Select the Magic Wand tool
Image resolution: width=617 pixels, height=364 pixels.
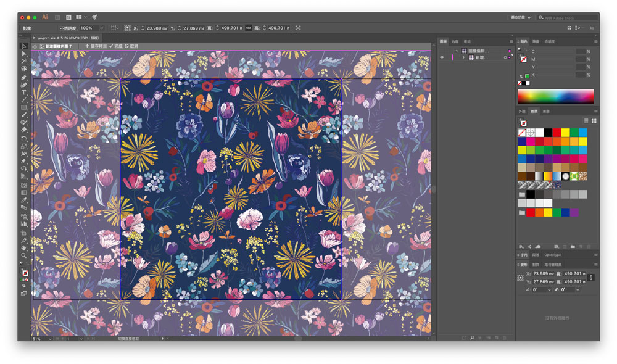pyautogui.click(x=24, y=61)
